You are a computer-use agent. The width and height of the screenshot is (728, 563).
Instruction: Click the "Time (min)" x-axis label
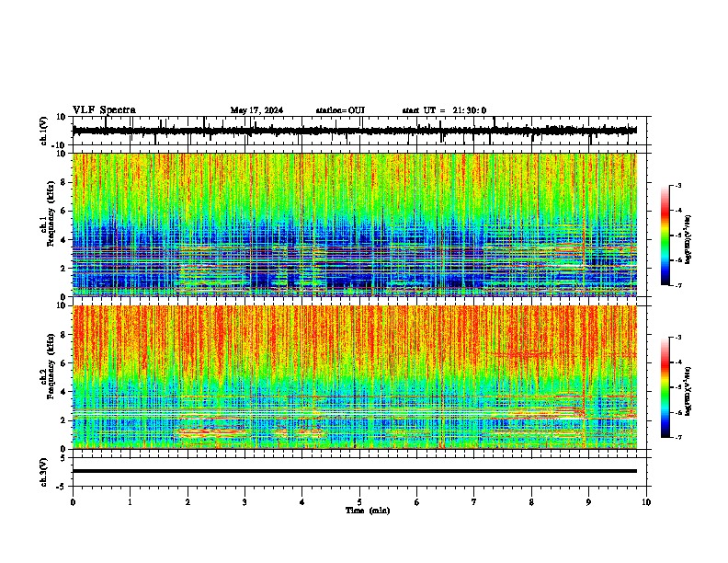368,511
